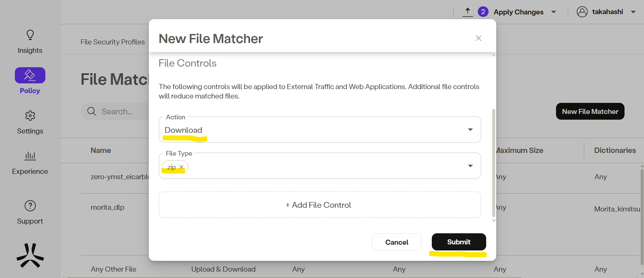Open the File Security Profiles tab
This screenshot has height=278, width=644.
click(112, 42)
